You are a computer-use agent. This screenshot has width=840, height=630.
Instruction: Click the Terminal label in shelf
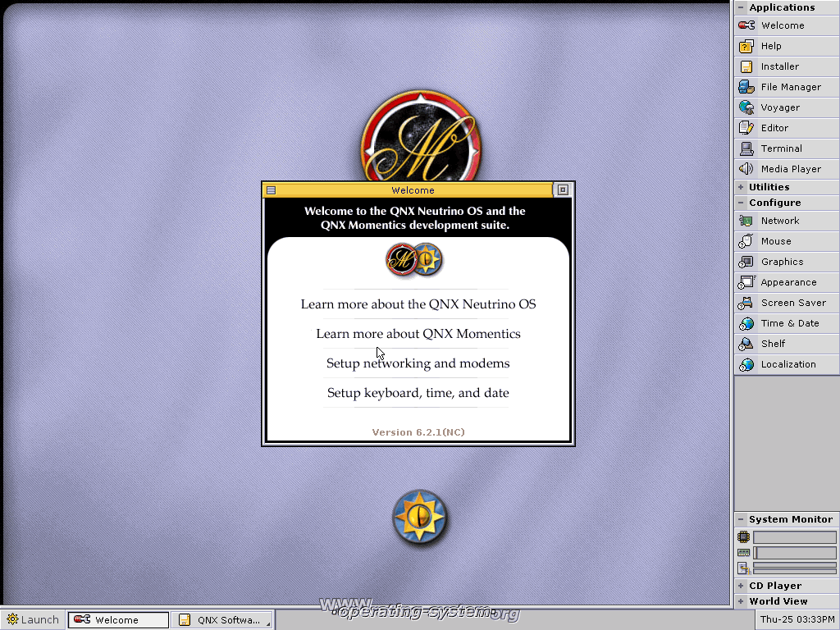pyautogui.click(x=781, y=148)
